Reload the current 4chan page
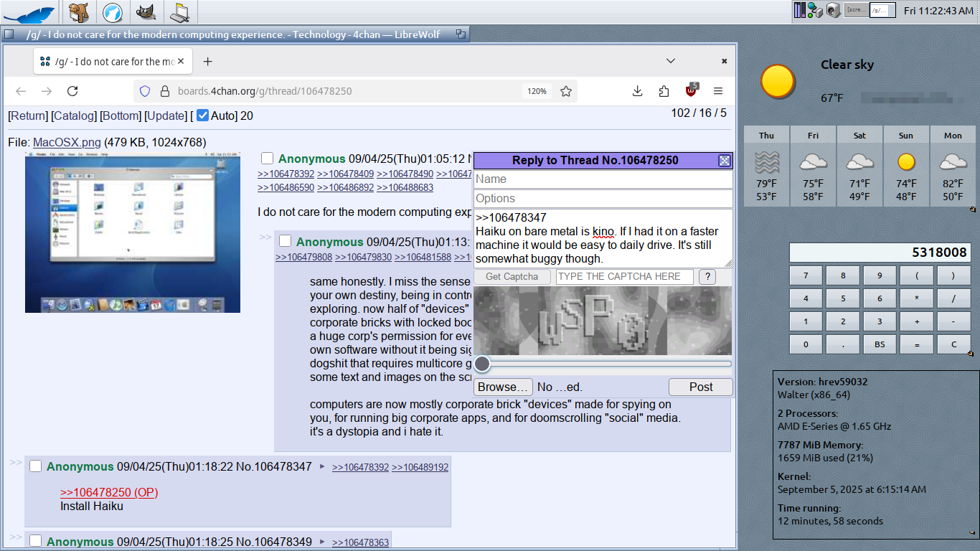980x551 pixels. pyautogui.click(x=72, y=91)
